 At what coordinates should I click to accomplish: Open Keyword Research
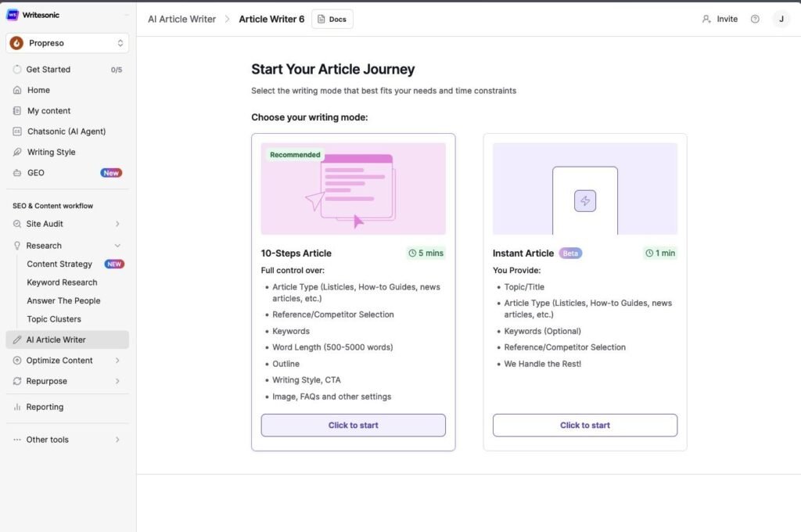click(62, 282)
